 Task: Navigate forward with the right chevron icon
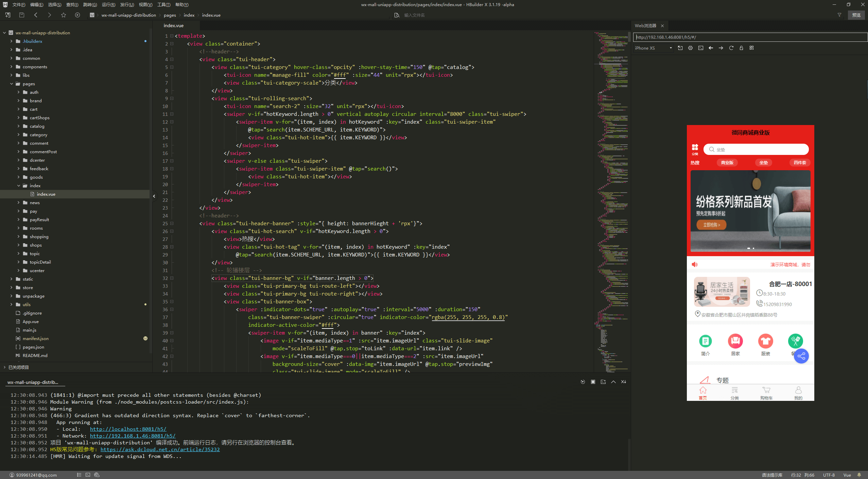[x=50, y=15]
